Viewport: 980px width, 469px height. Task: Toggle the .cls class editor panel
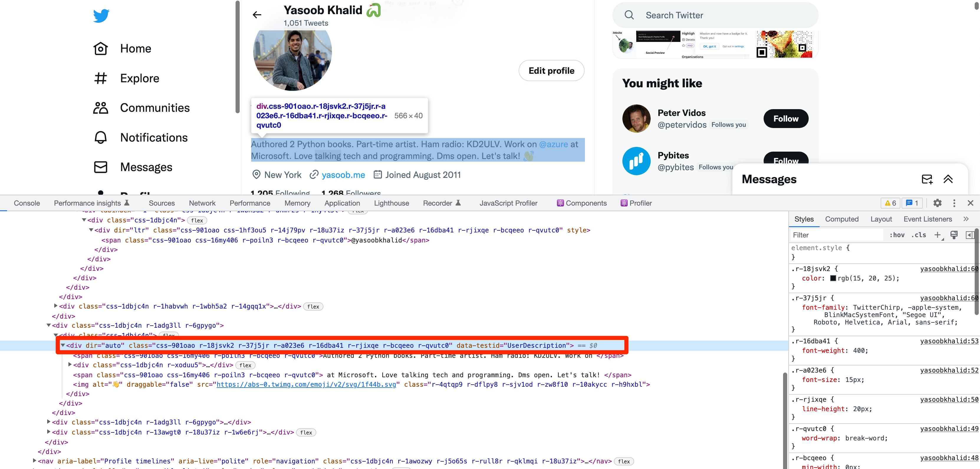coord(919,235)
